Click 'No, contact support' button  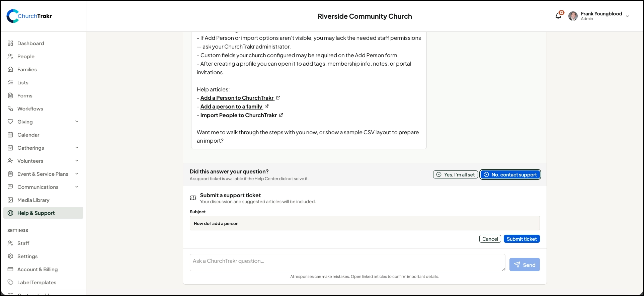(x=510, y=174)
